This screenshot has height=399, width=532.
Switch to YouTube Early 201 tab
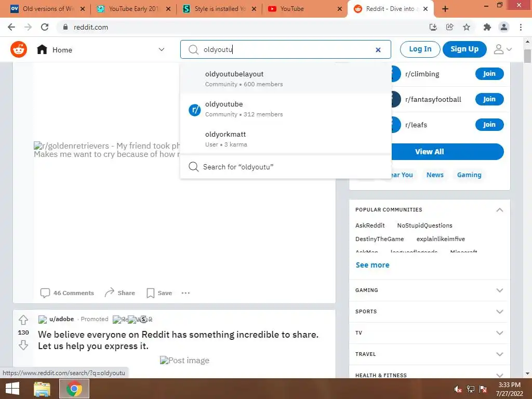point(133,9)
